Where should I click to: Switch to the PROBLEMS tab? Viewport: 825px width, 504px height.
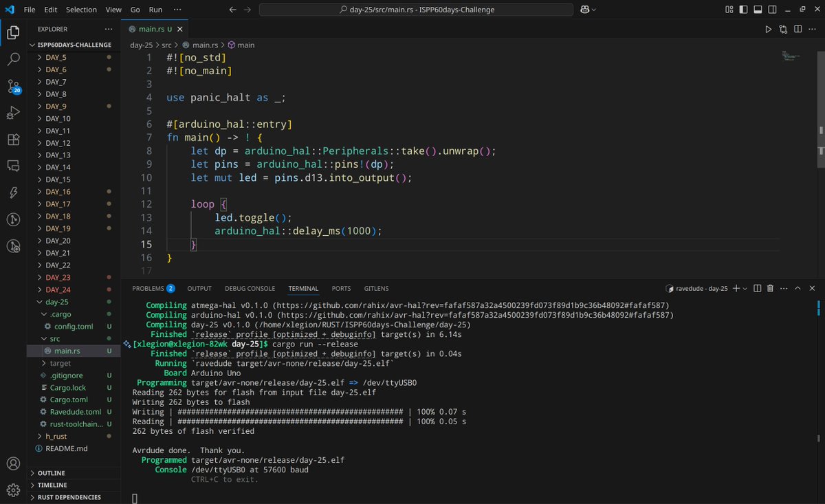coord(153,289)
